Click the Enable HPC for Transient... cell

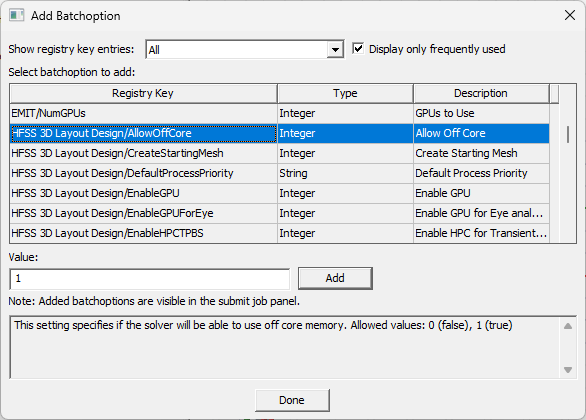coord(481,233)
